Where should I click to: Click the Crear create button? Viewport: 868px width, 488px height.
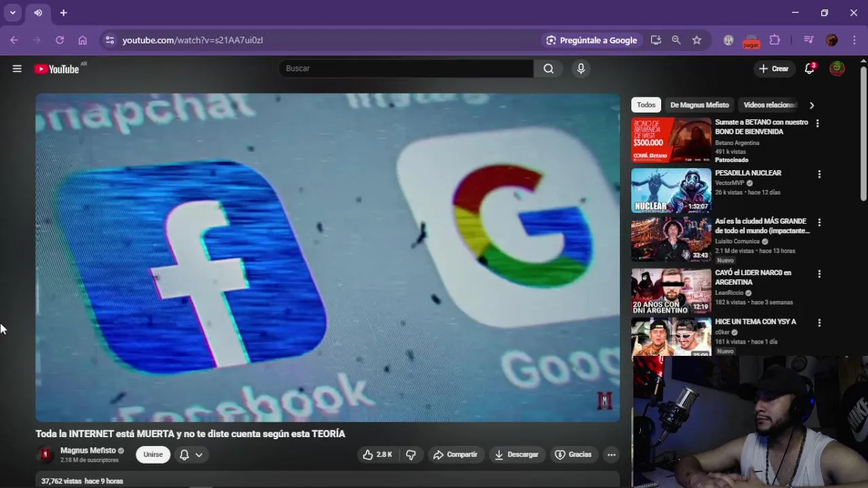pyautogui.click(x=774, y=68)
